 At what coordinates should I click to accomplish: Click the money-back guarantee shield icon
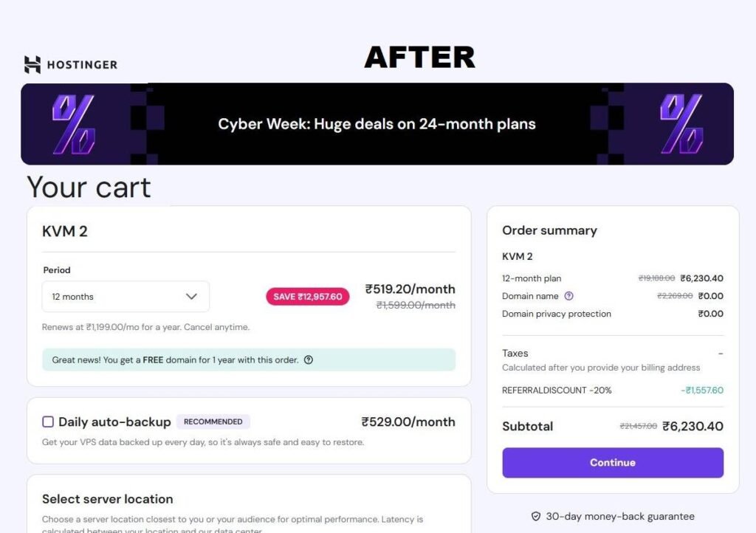click(x=536, y=517)
